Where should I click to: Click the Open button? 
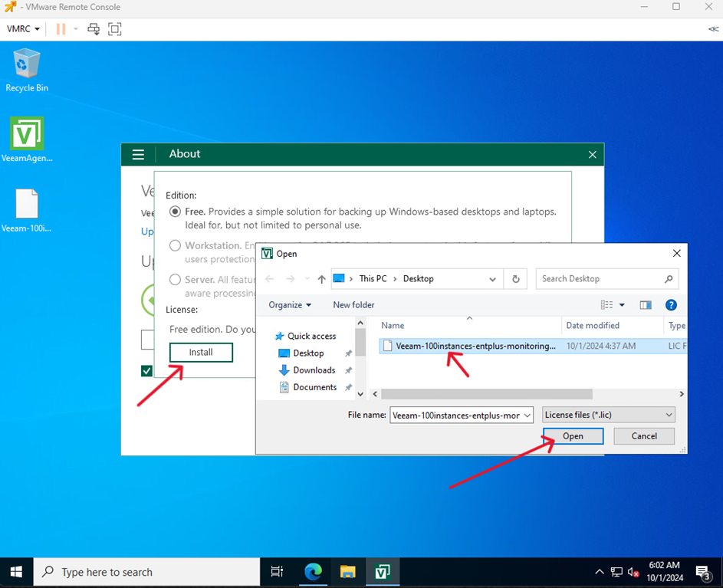tap(573, 436)
